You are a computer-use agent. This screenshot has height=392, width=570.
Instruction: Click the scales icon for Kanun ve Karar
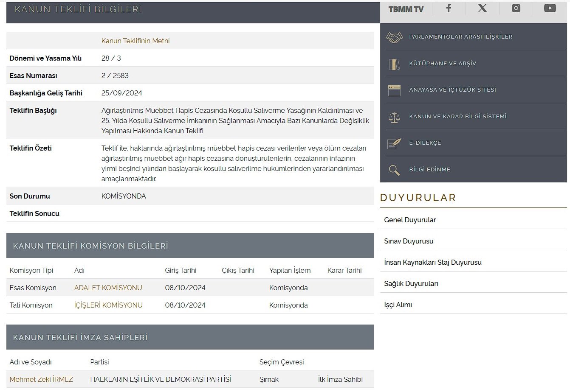(394, 117)
